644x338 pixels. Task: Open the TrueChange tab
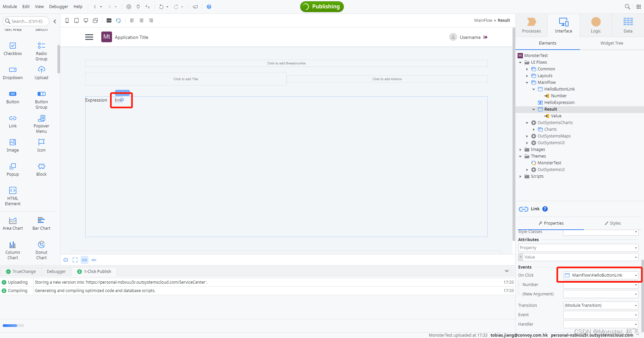pyautogui.click(x=21, y=272)
